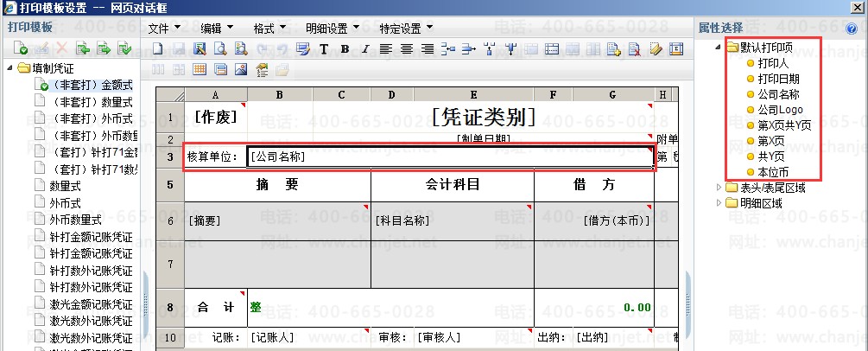This screenshot has width=868, height=351.
Task: Open the 文件 menu
Action: pos(164,29)
